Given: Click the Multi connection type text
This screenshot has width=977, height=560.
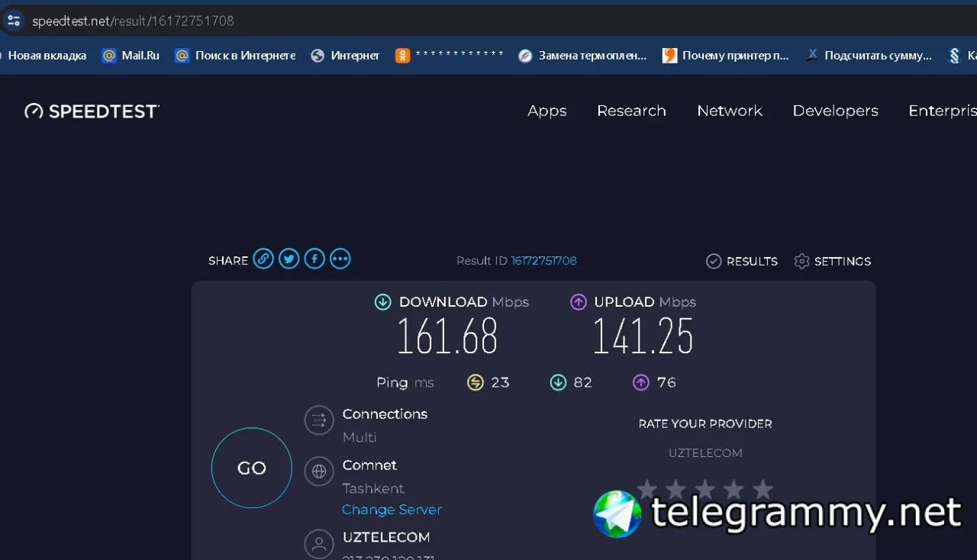Looking at the screenshot, I should [x=360, y=437].
